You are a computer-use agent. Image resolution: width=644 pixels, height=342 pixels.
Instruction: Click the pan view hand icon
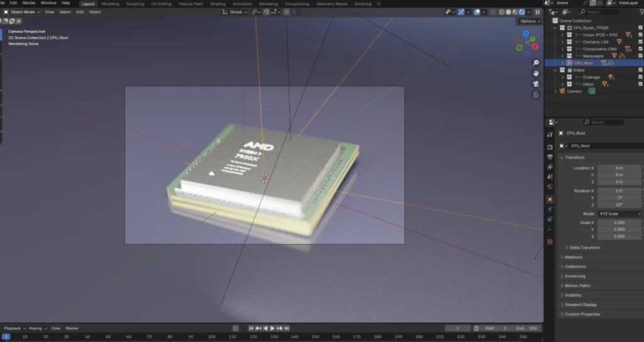tap(536, 74)
